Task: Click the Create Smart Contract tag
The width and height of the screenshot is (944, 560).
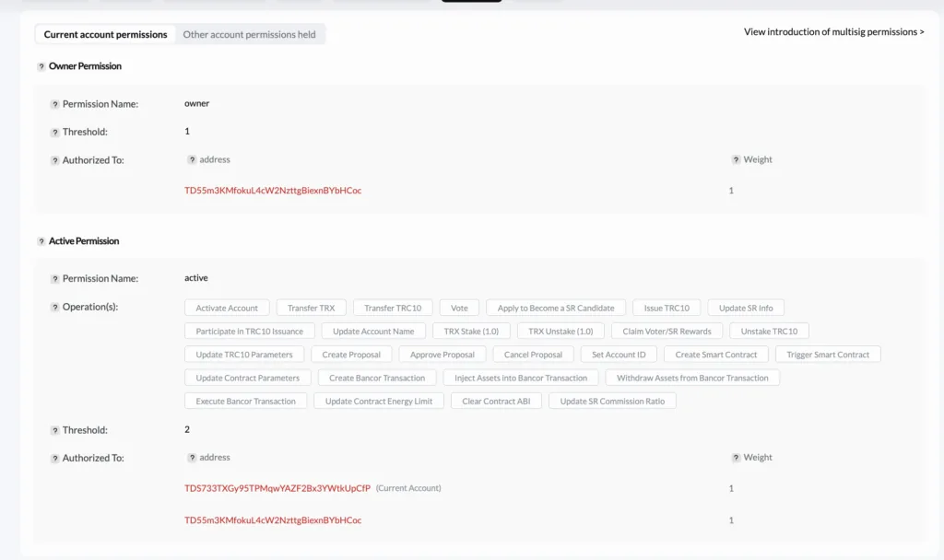Action: (715, 355)
